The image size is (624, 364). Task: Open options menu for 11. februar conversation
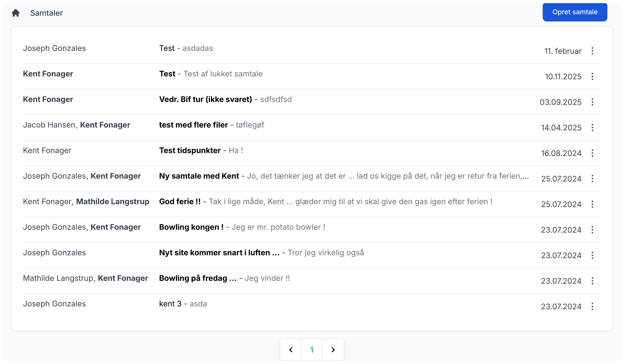[x=592, y=51]
